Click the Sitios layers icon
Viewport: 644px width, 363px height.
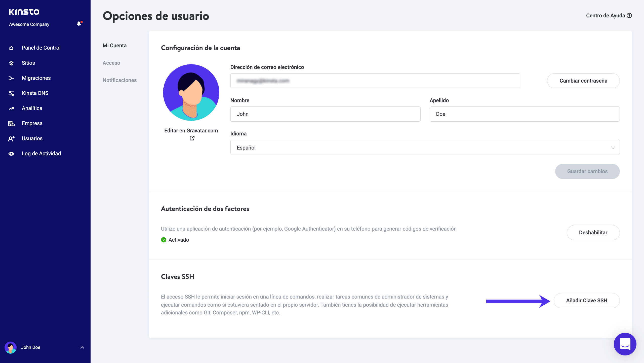11,63
